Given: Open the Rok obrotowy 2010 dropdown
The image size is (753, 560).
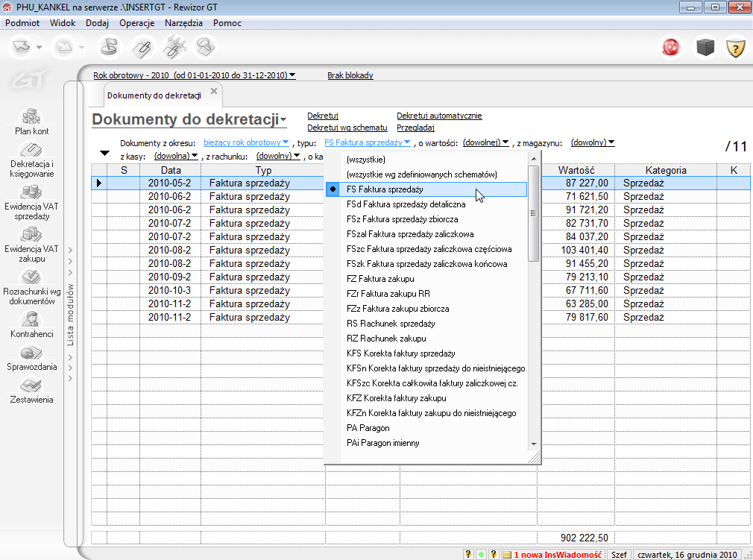Looking at the screenshot, I should click(x=194, y=75).
